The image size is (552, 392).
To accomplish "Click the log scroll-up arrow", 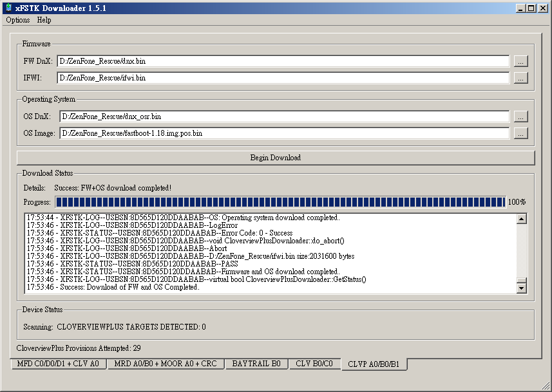I will coord(522,218).
